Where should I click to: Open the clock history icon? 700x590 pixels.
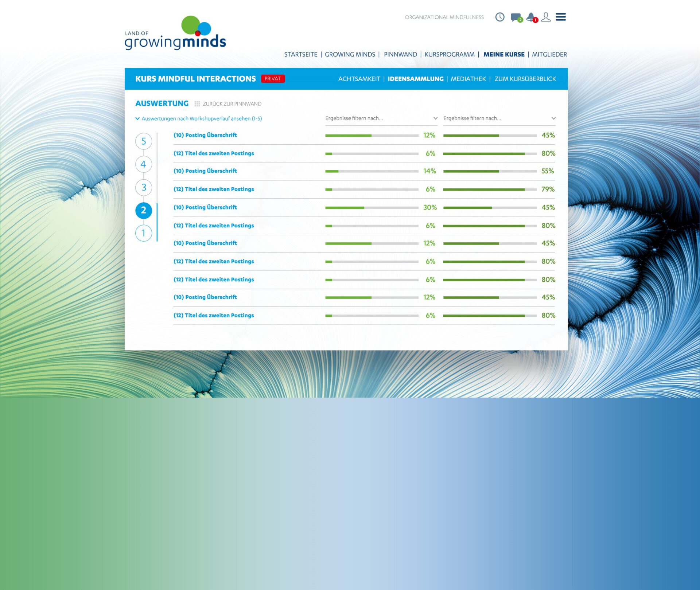(500, 17)
